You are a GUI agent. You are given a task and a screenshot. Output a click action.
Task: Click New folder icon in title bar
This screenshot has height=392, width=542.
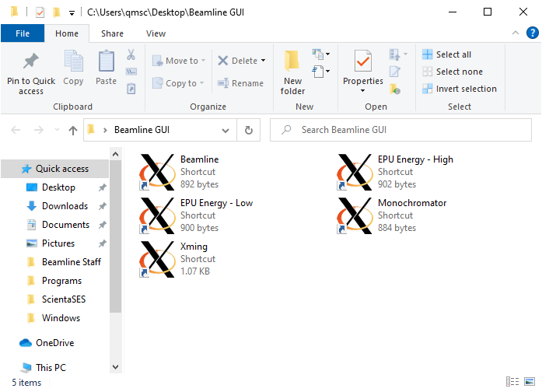[56, 12]
